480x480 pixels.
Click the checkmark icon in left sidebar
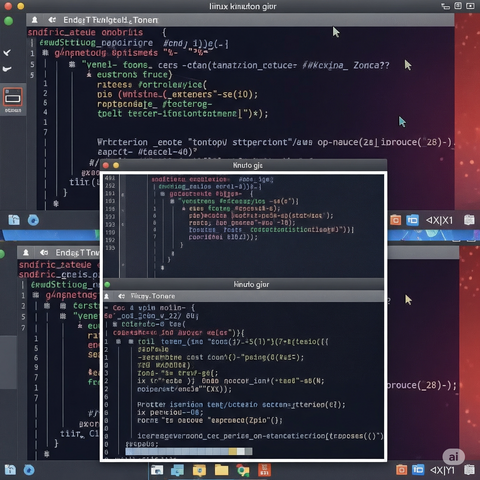pos(7,53)
